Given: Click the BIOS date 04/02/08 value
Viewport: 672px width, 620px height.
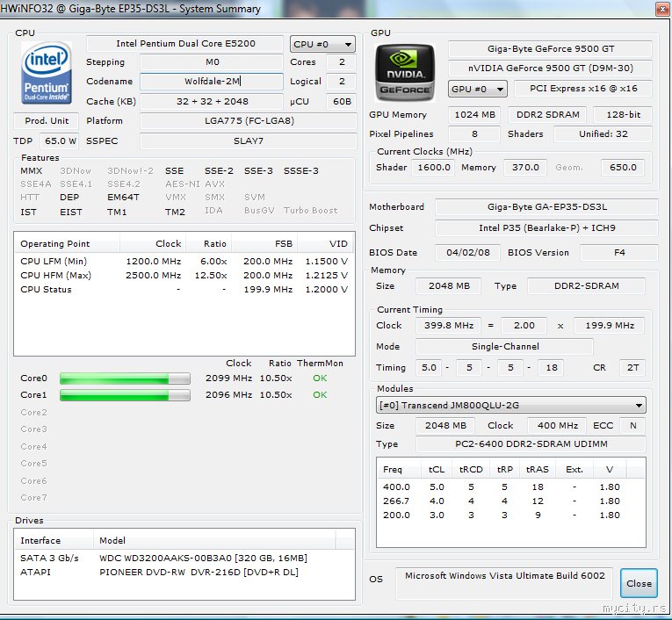Looking at the screenshot, I should click(467, 253).
